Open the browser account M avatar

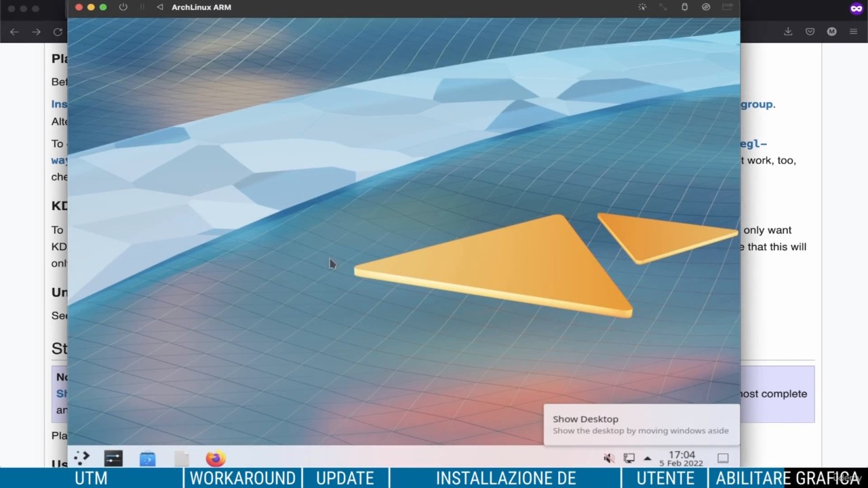pyautogui.click(x=831, y=32)
